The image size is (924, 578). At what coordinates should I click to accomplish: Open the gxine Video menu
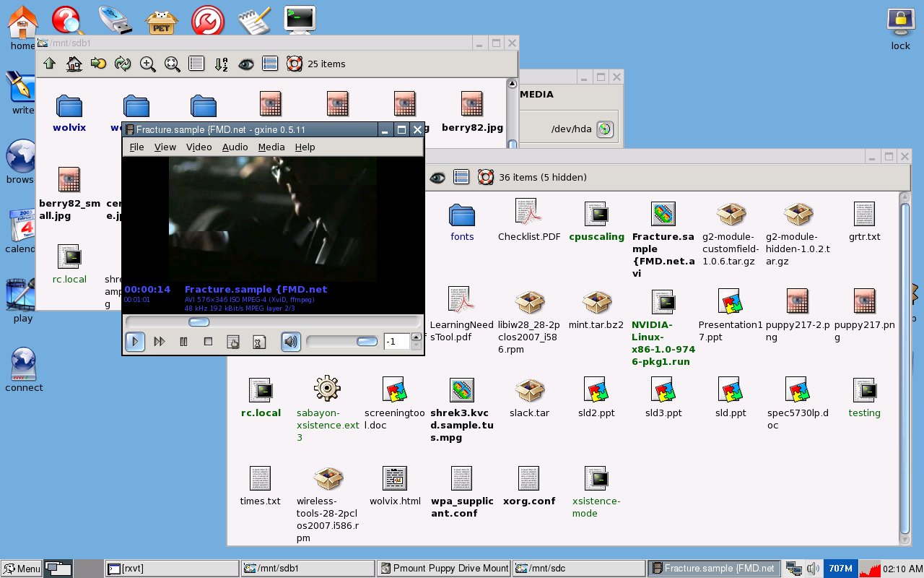tap(199, 147)
